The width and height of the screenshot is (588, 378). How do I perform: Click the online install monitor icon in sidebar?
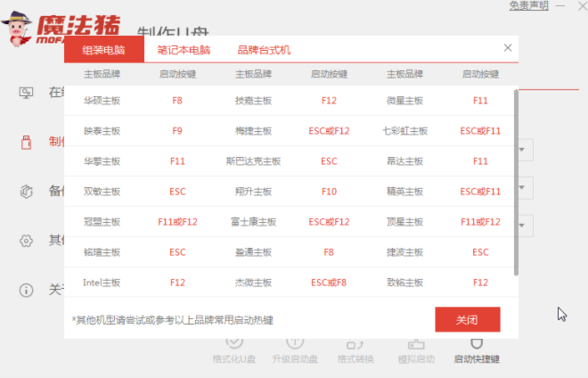click(x=27, y=93)
